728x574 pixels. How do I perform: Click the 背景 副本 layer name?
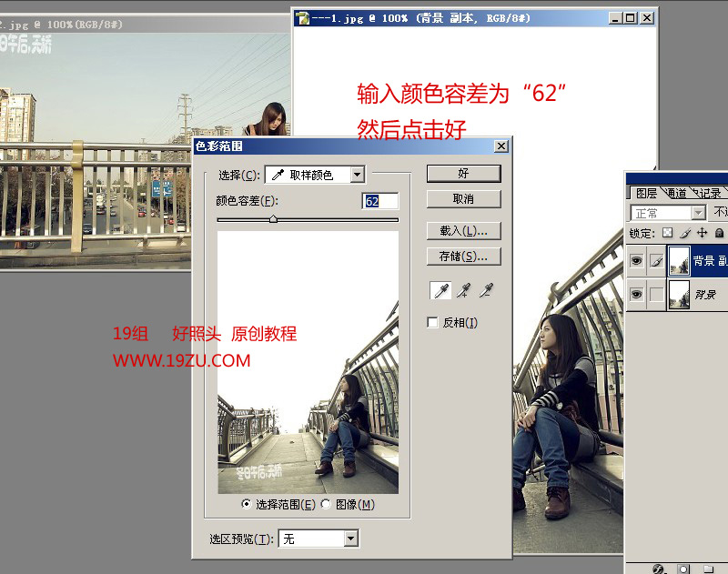[711, 261]
